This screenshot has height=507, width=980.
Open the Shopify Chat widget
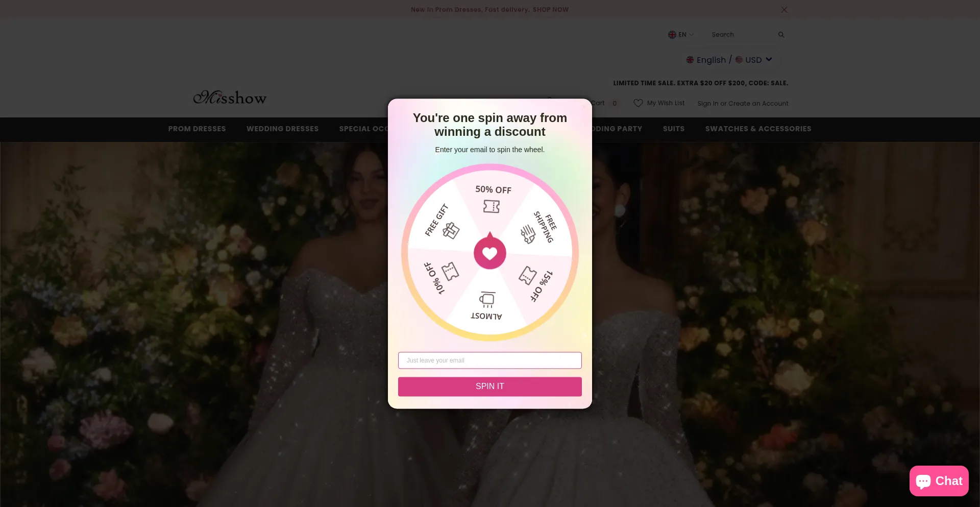pos(939,481)
